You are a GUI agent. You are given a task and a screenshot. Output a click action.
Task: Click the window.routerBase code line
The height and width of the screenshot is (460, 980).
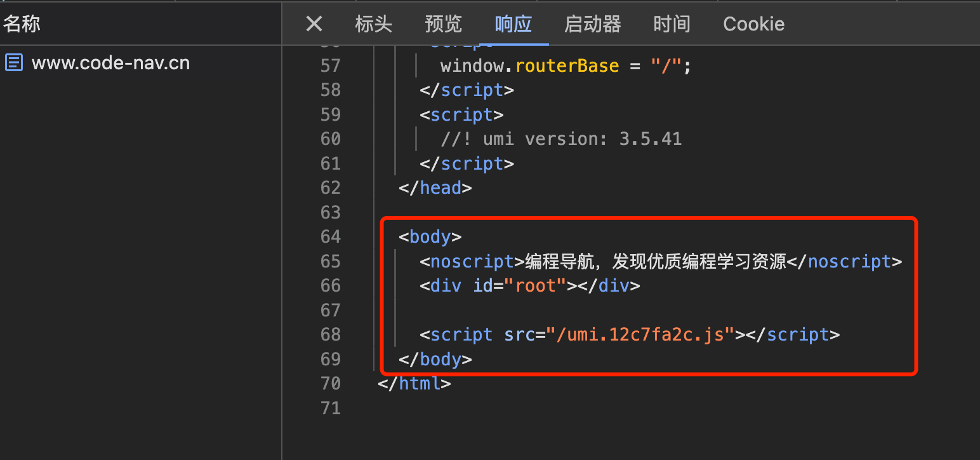click(566, 66)
